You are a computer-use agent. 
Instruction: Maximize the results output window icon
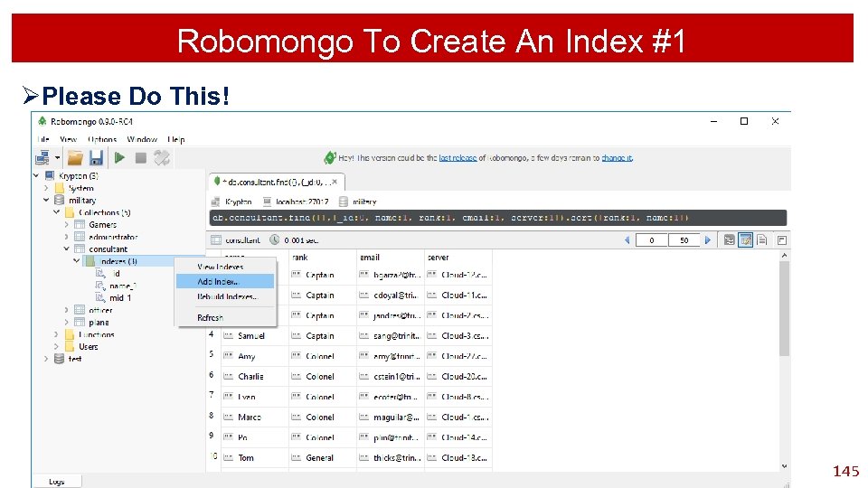coord(781,240)
